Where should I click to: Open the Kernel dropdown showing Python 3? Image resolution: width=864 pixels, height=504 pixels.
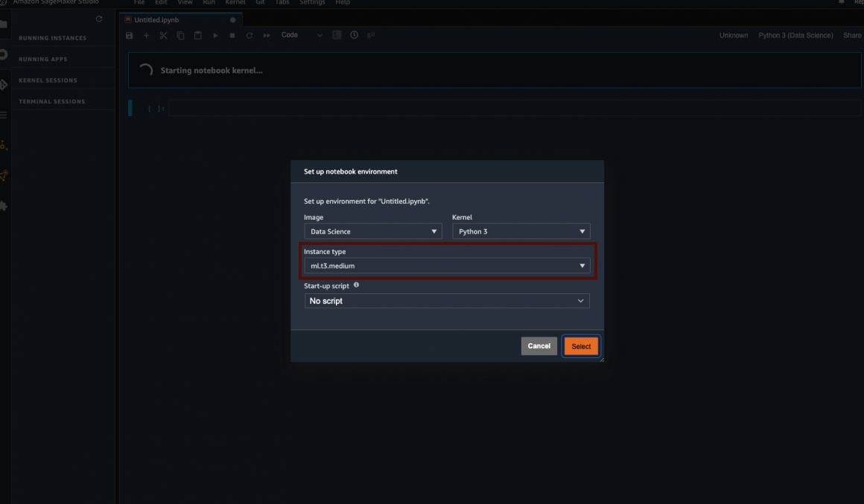coord(521,232)
